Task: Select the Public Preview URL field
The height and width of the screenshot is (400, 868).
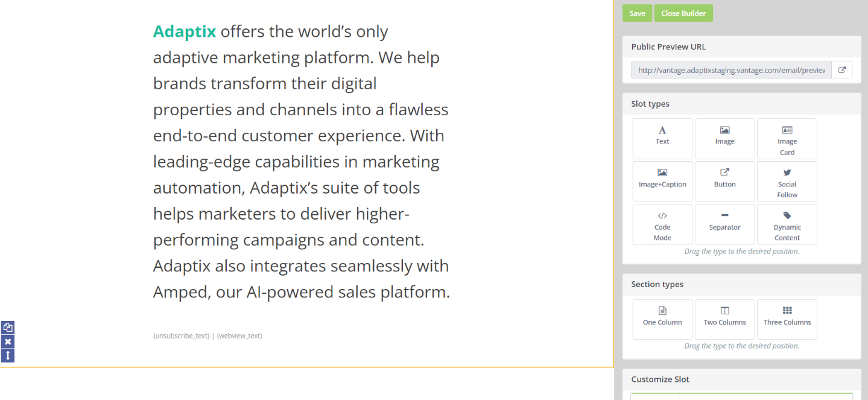Action: 730,69
